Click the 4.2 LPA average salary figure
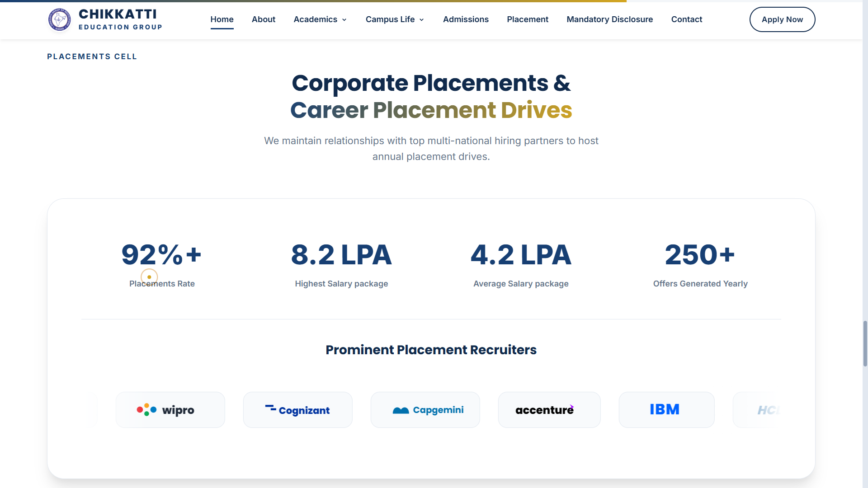The width and height of the screenshot is (868, 488). (x=521, y=254)
